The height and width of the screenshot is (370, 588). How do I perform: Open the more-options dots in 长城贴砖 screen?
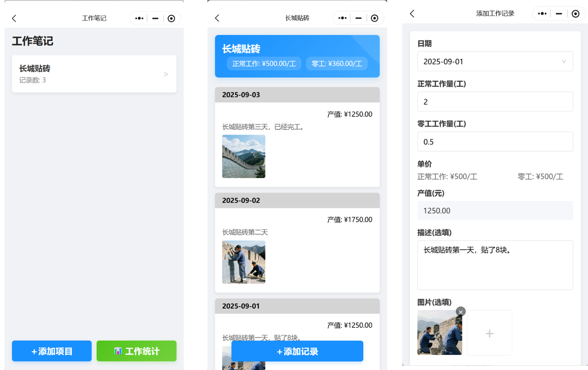pos(342,18)
